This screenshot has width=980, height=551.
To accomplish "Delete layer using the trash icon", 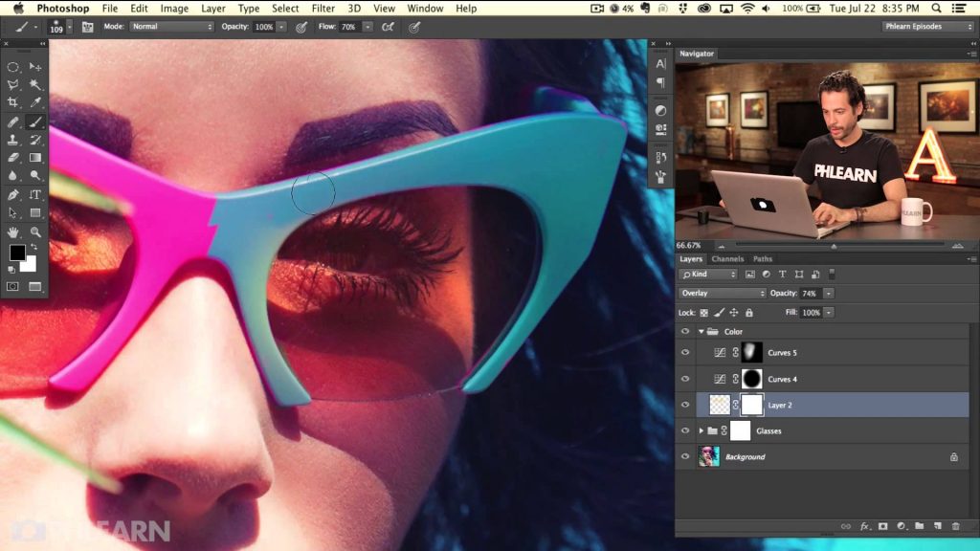I will pos(953,526).
